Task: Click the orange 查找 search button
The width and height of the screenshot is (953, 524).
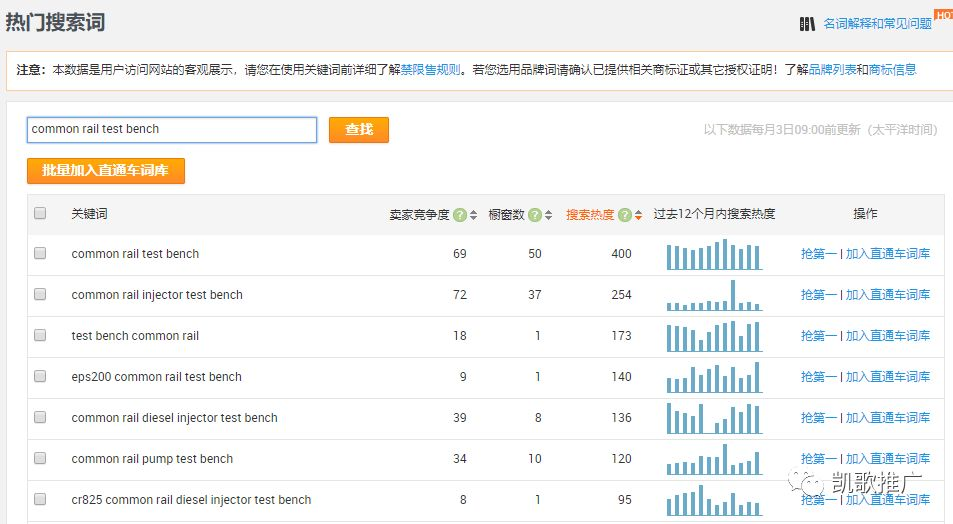Action: pos(358,130)
